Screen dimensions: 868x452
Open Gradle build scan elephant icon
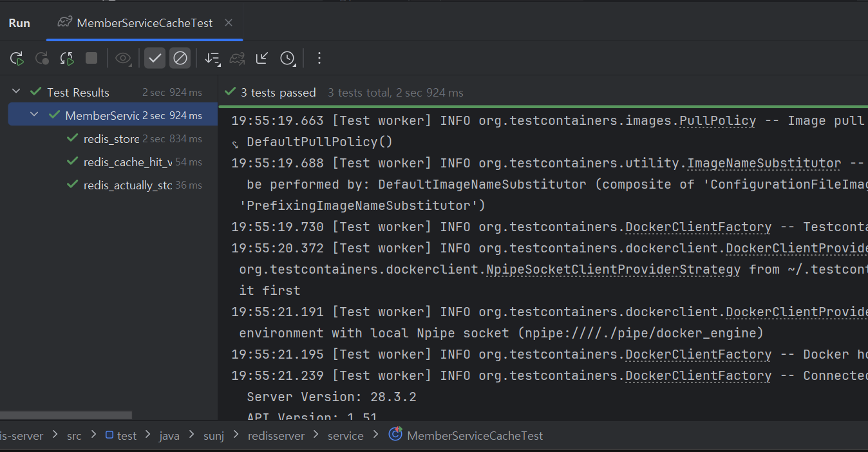point(237,59)
